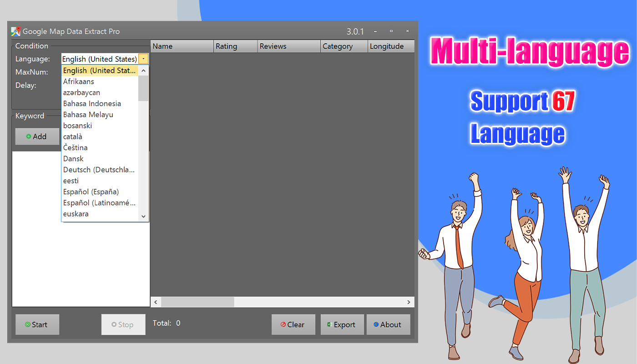Click the Clear button
Image resolution: width=637 pixels, height=364 pixels.
pyautogui.click(x=293, y=324)
